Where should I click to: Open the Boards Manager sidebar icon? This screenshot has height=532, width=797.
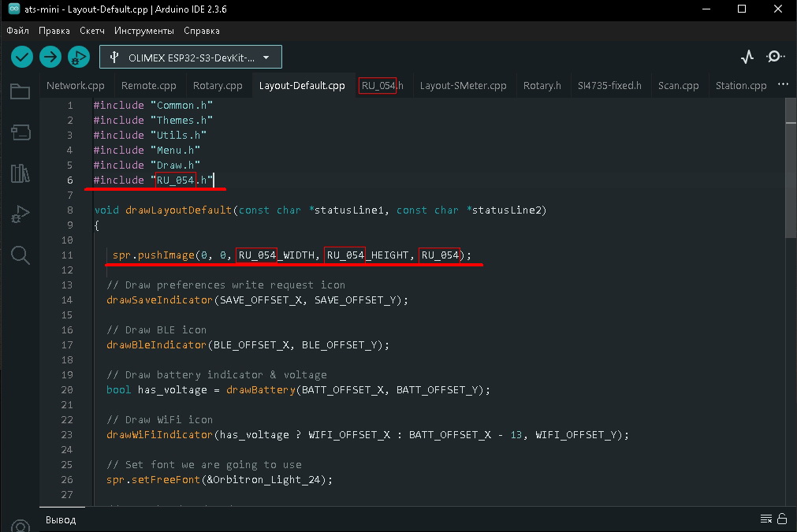point(20,132)
